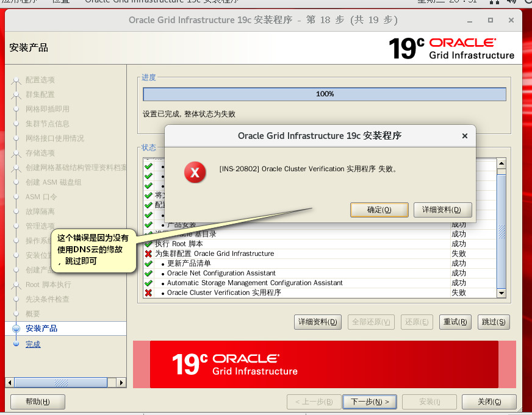Click red X beside 为集群配置 Oracle Grid Infrastructure
This screenshot has width=532, height=415.
coord(149,254)
